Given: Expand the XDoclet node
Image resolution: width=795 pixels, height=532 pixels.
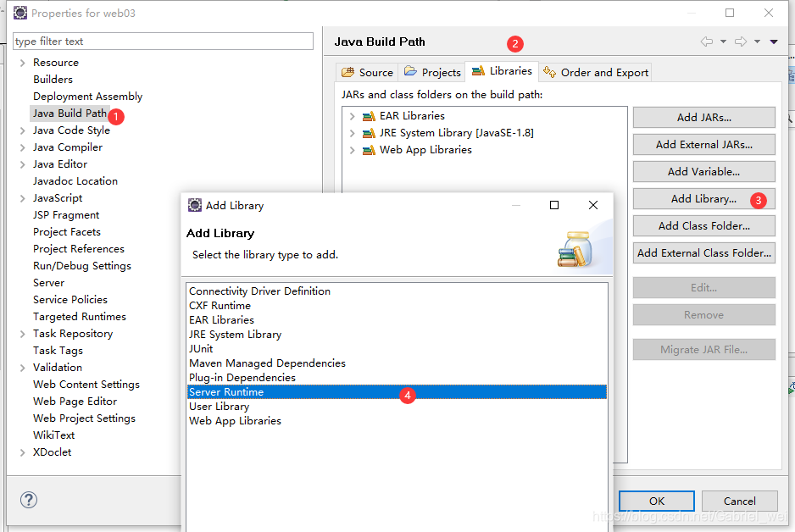Looking at the screenshot, I should coord(22,452).
